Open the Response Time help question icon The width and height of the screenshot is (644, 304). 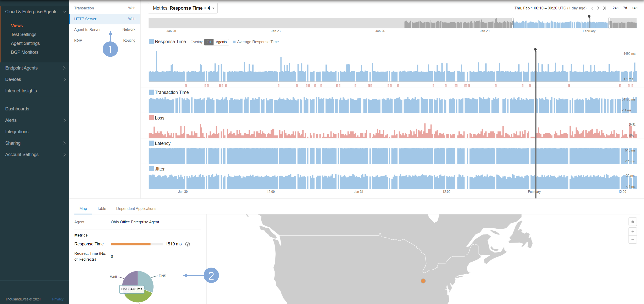(x=187, y=244)
